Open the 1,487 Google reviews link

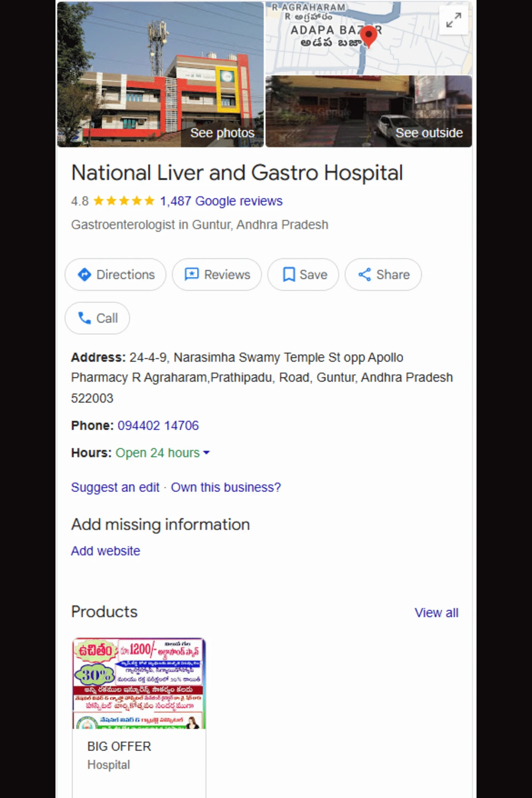pyautogui.click(x=221, y=201)
